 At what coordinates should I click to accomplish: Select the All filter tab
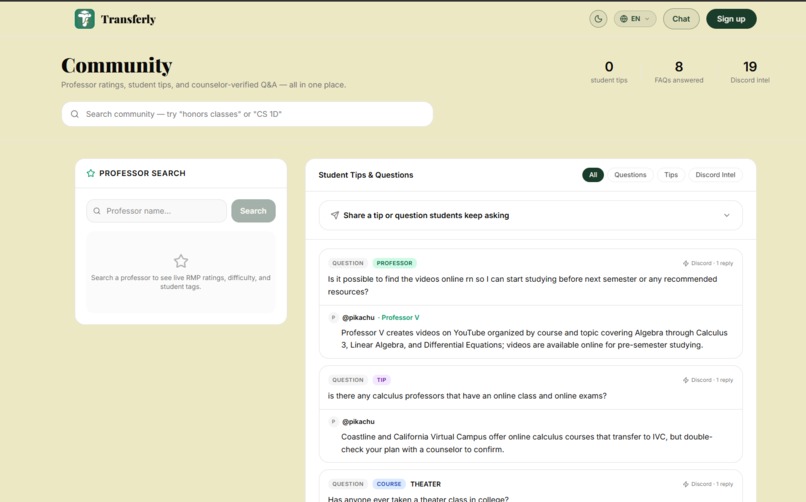click(593, 175)
